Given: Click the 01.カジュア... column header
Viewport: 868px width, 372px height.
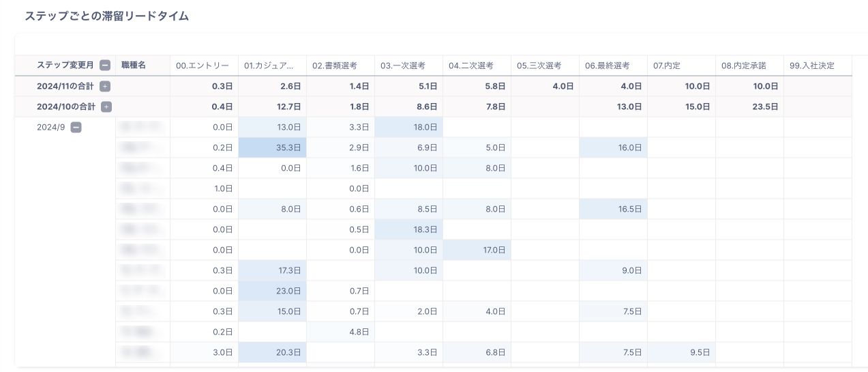Looking at the screenshot, I should coord(269,66).
